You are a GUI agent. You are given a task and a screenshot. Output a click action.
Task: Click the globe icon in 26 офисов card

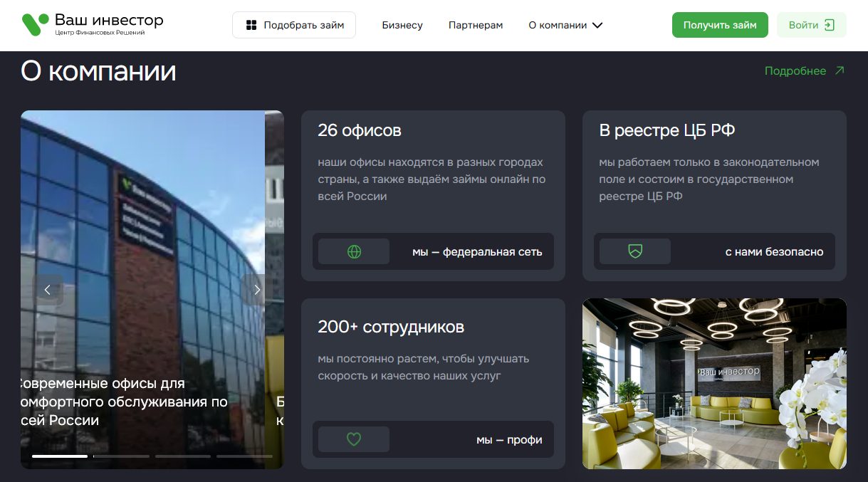tap(354, 251)
